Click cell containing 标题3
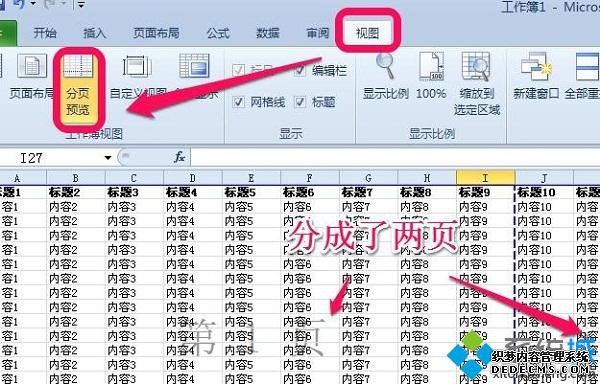This screenshot has width=600, height=384. tap(134, 192)
